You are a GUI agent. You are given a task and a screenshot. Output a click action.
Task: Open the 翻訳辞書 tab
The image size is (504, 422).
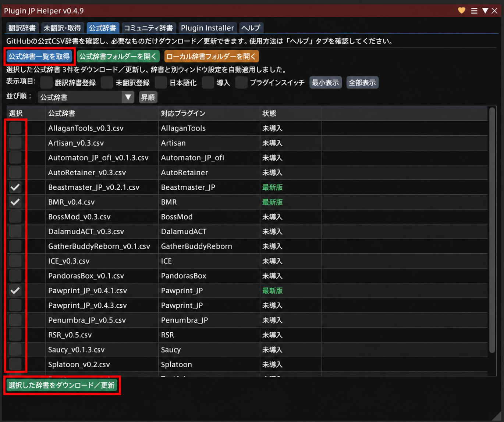click(x=22, y=28)
